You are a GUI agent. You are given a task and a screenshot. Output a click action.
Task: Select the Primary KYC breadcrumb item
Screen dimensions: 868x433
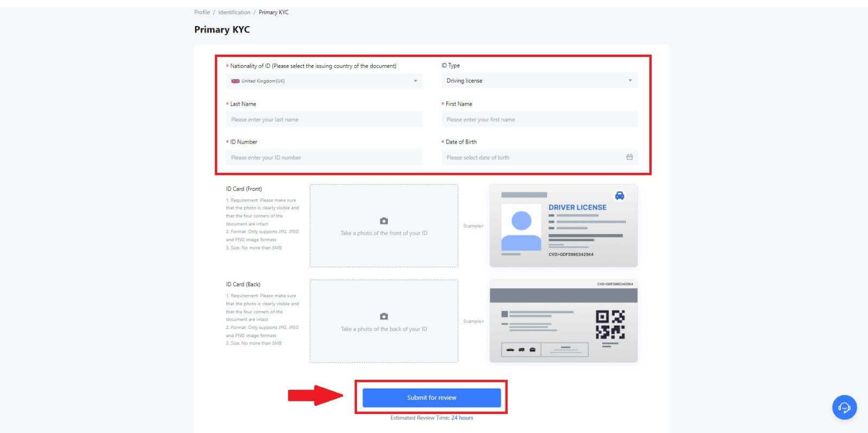[x=273, y=12]
